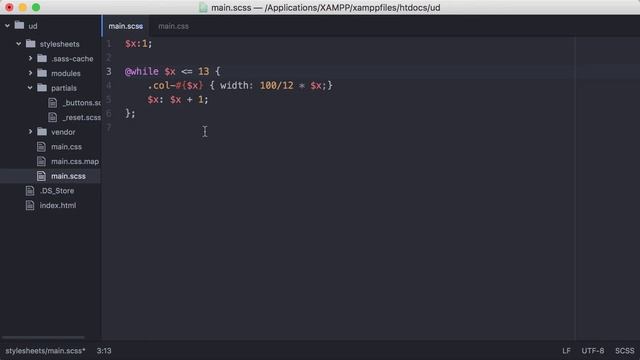Click the tree view horizontal scrollbar

(43, 337)
